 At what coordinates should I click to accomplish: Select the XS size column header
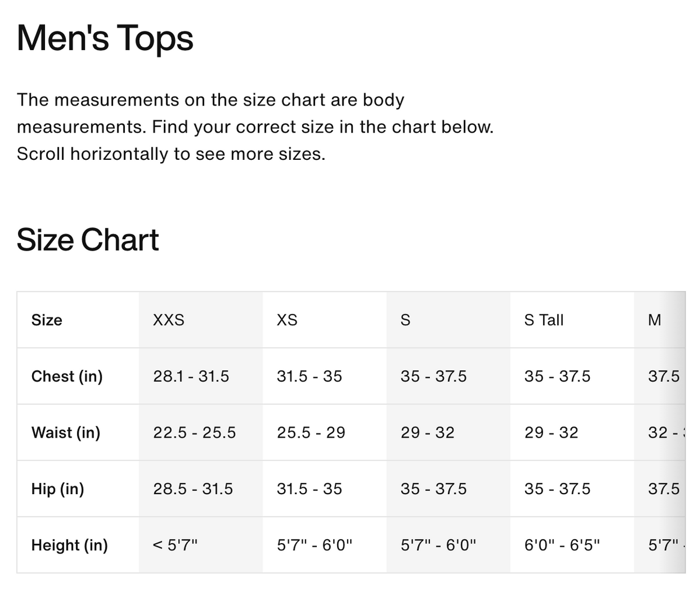pos(287,320)
